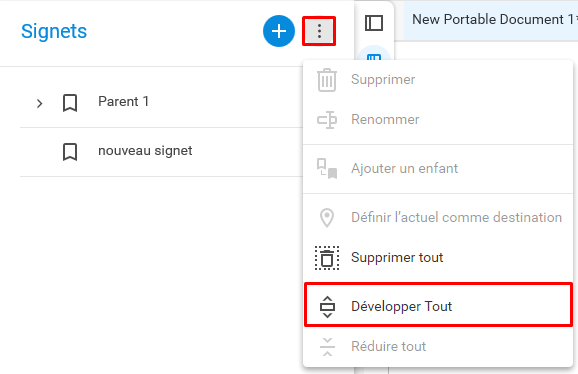Viewport: 578px width, 374px height.
Task: Expand the Parent 1 bookmark chevron
Action: tap(39, 103)
